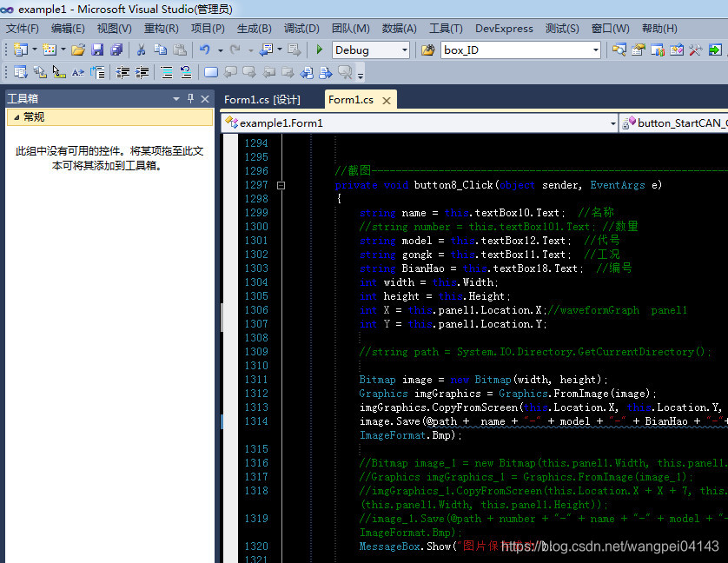
Task: Cut selection with the scissors icon
Action: [x=141, y=50]
